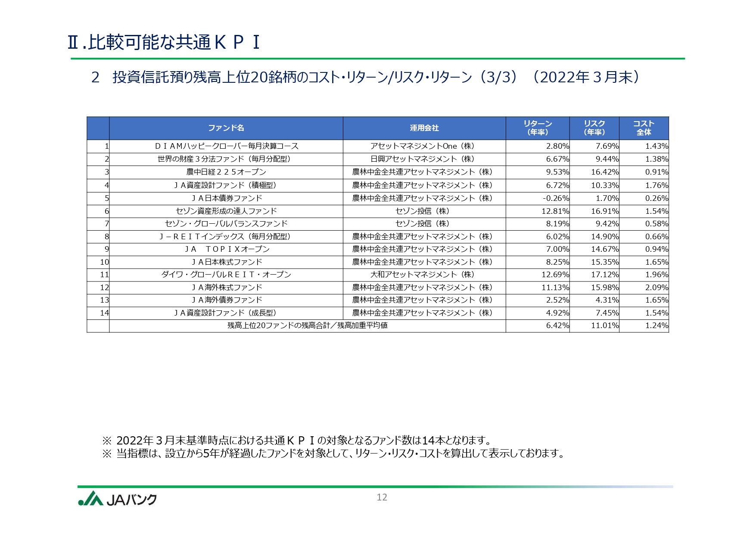756x535 pixels.
Task: Click the コスト全体 column header
Action: pyautogui.click(x=644, y=128)
